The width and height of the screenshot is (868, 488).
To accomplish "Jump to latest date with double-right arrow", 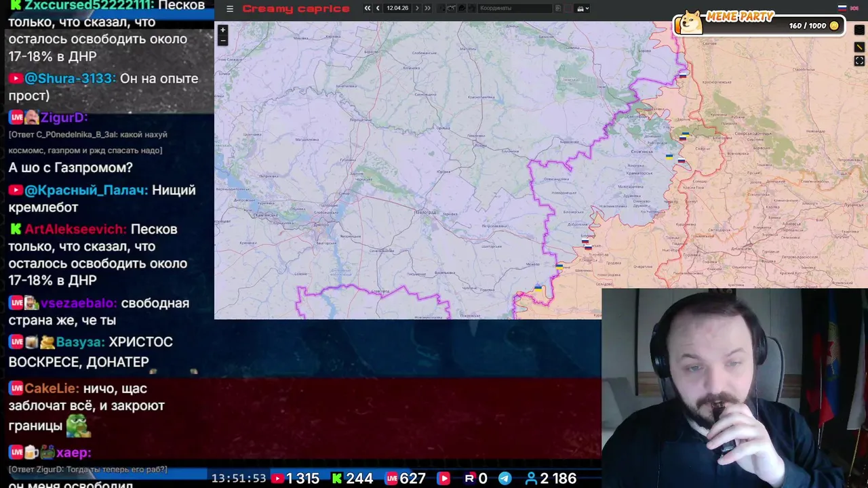I will 427,8.
